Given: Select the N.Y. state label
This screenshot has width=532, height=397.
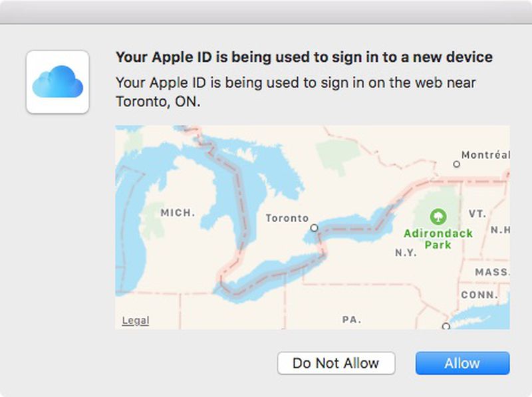Looking at the screenshot, I should tap(405, 253).
